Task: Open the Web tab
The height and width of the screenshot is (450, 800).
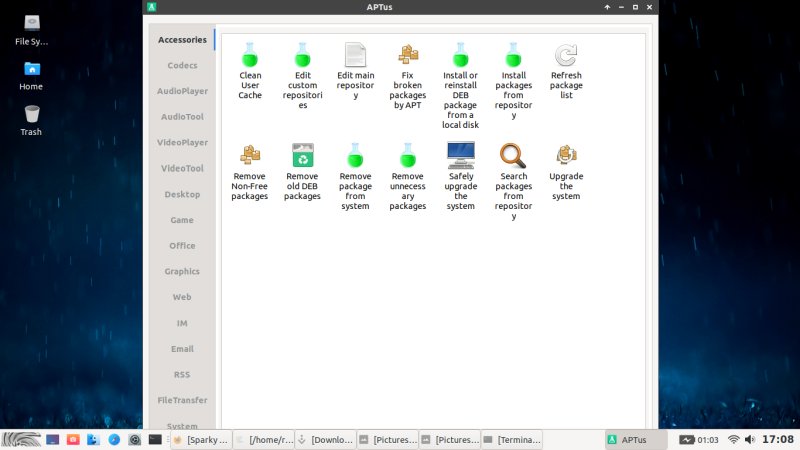Action: [x=182, y=297]
